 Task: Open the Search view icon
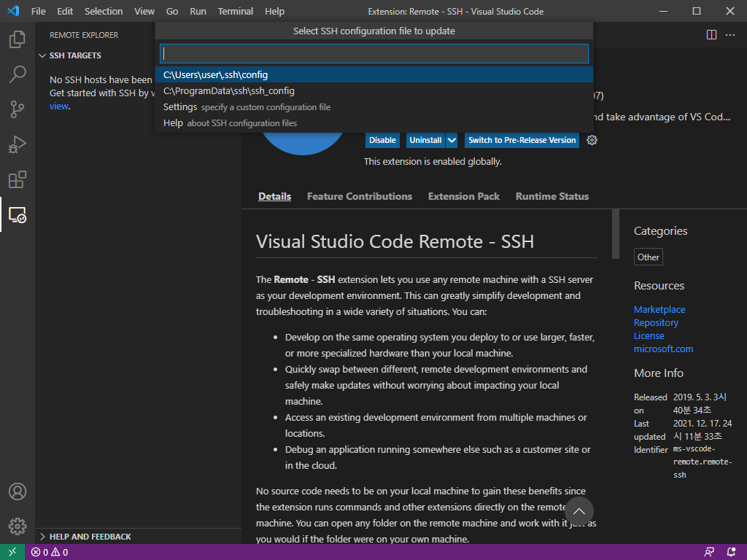18,74
